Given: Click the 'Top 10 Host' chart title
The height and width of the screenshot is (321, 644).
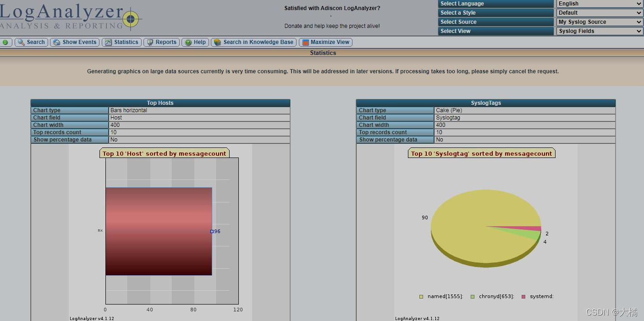Looking at the screenshot, I should click(x=164, y=153).
